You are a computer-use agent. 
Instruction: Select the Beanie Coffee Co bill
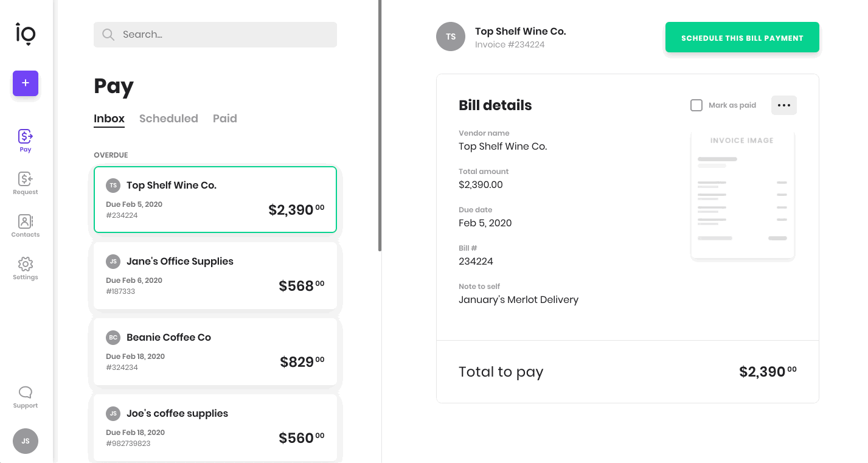coord(215,352)
